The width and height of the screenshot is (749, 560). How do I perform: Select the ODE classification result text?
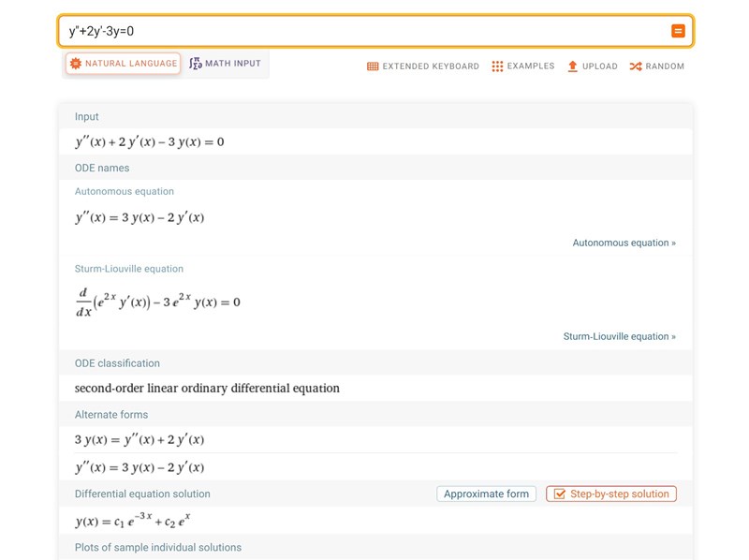[207, 388]
